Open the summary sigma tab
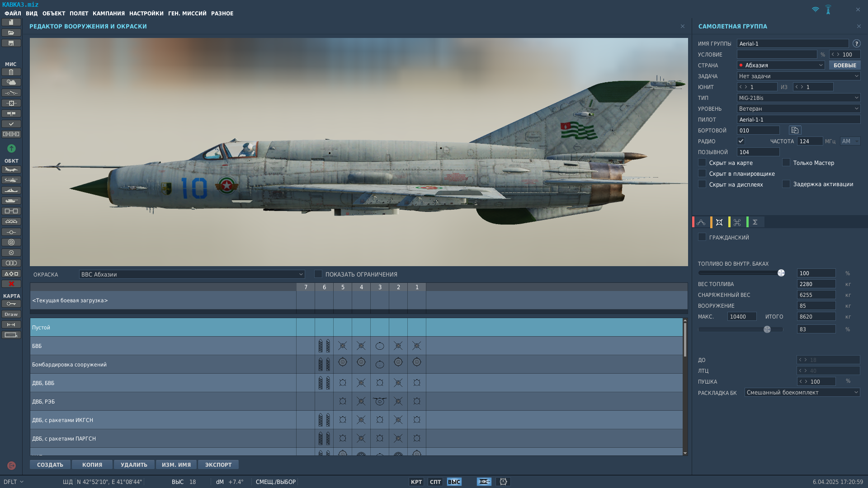Screen dimensions: 868x488 pyautogui.click(x=755, y=222)
